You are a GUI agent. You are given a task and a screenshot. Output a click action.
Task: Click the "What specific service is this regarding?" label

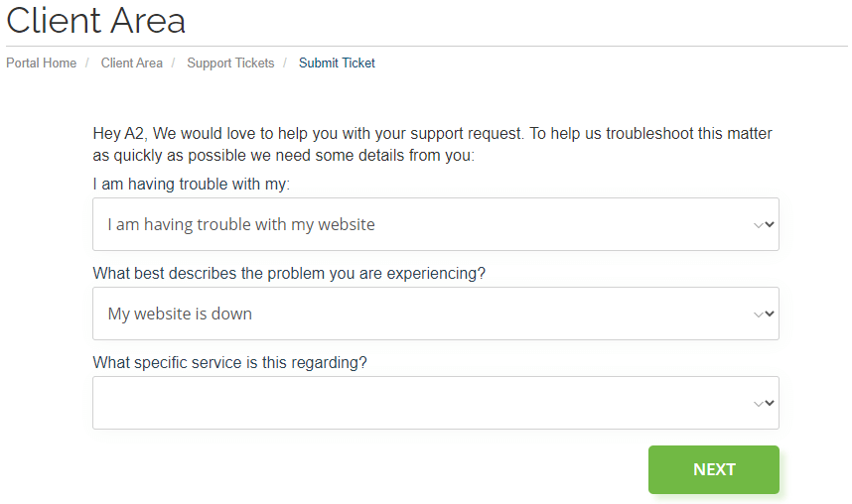pos(229,363)
